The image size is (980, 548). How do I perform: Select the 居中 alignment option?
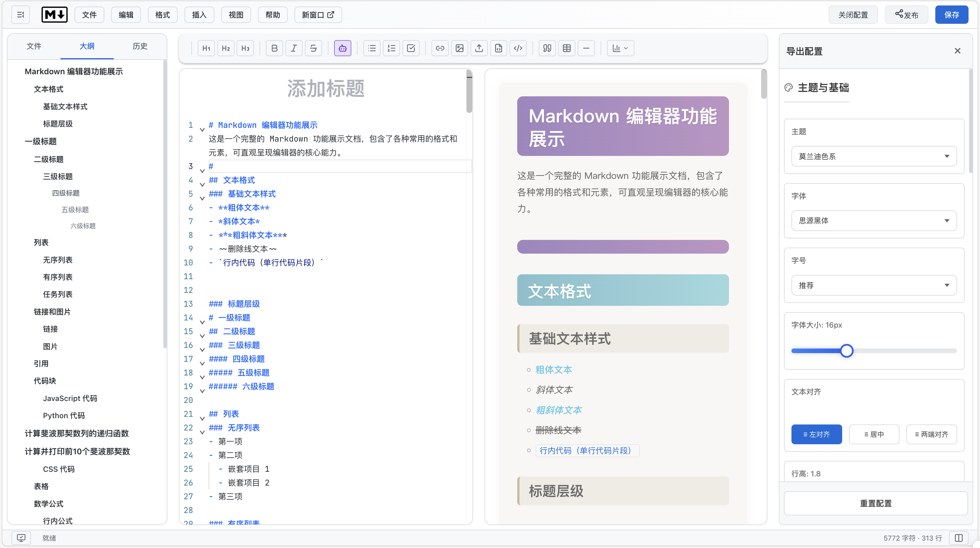[874, 434]
